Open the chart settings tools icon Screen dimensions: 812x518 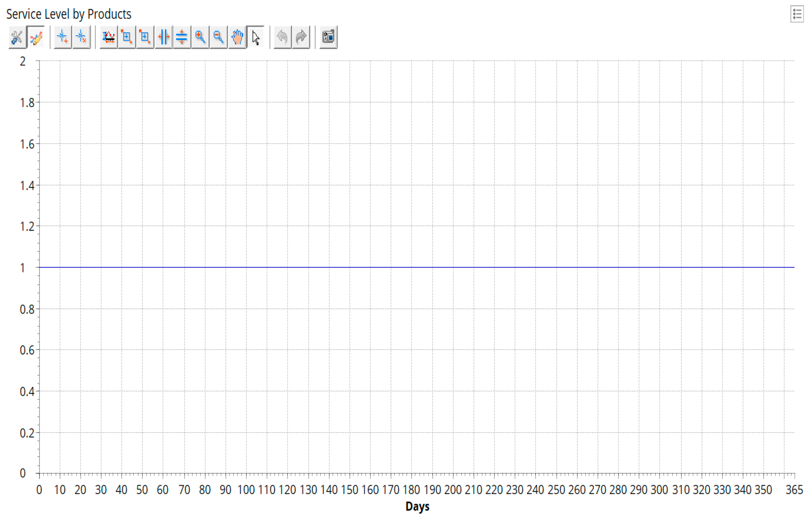(17, 37)
